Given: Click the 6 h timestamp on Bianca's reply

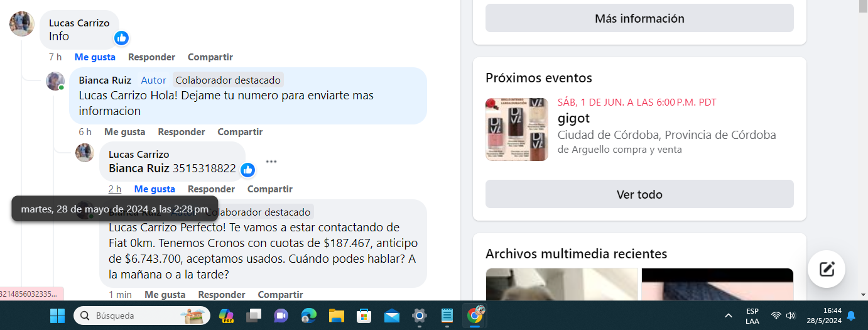Looking at the screenshot, I should [85, 132].
